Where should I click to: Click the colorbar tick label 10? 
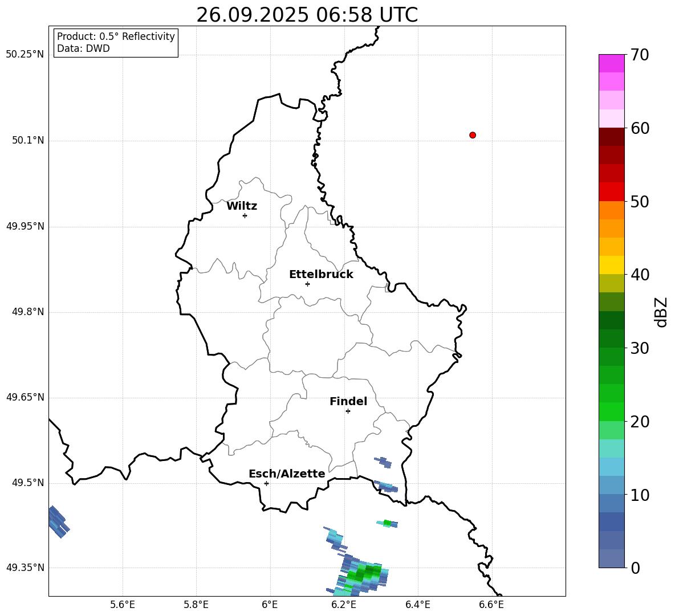click(x=640, y=495)
